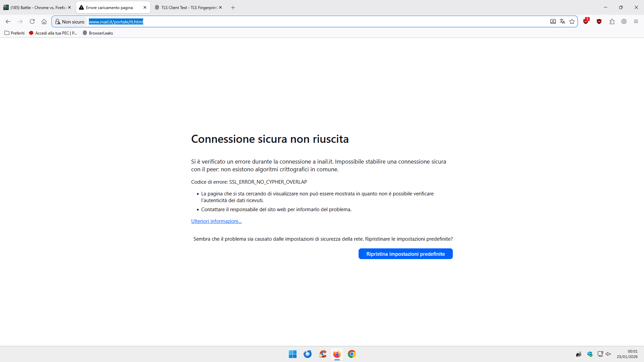Restore down the browser window

coord(621,7)
